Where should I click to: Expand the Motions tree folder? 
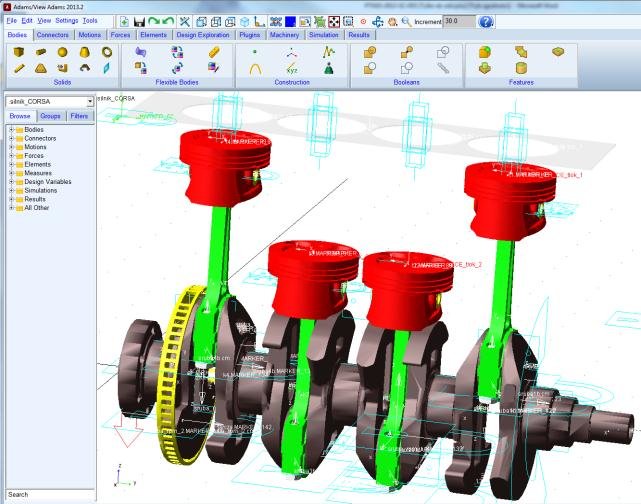(x=12, y=147)
